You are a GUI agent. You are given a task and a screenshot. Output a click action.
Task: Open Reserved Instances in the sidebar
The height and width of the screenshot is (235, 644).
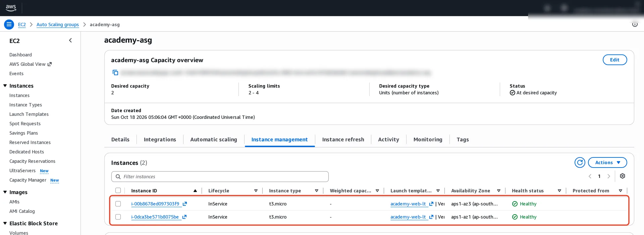click(30, 142)
